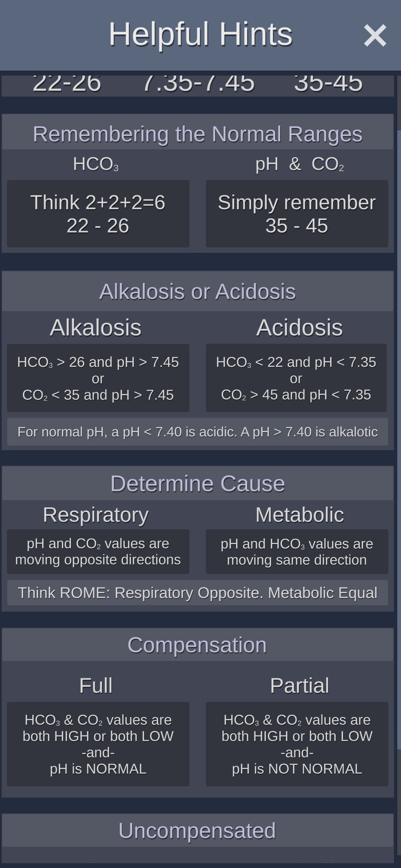
Task: Click the HCO3 column label
Action: pyautogui.click(x=96, y=164)
